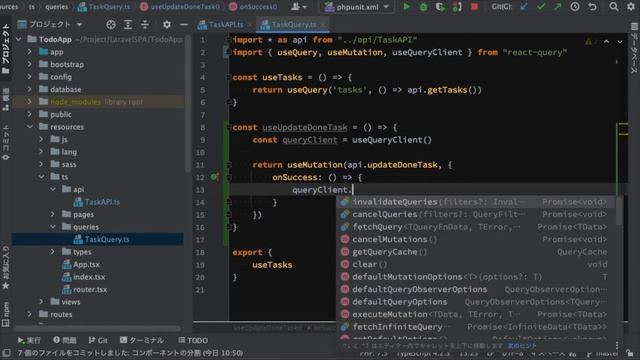
Task: Update project with Git blue arrow
Action: point(524,7)
